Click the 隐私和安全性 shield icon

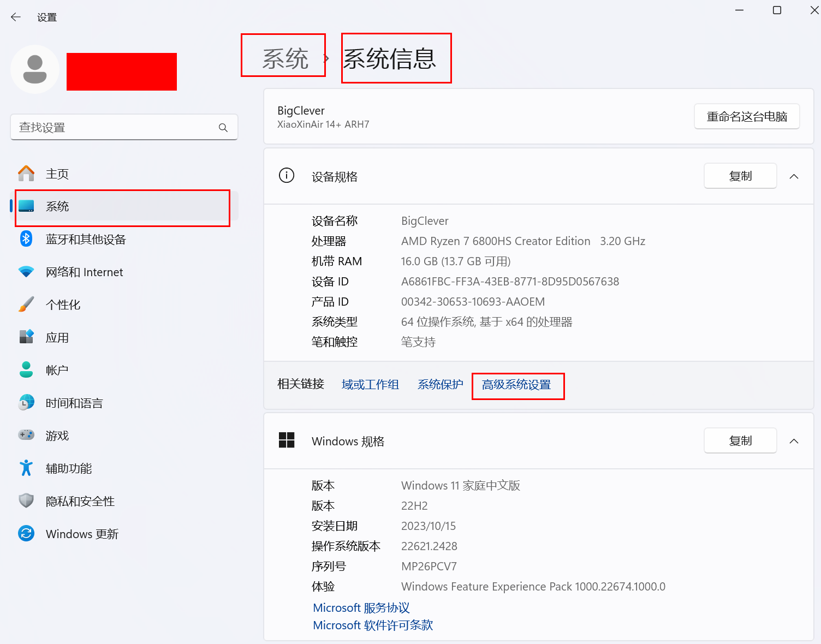pos(26,501)
